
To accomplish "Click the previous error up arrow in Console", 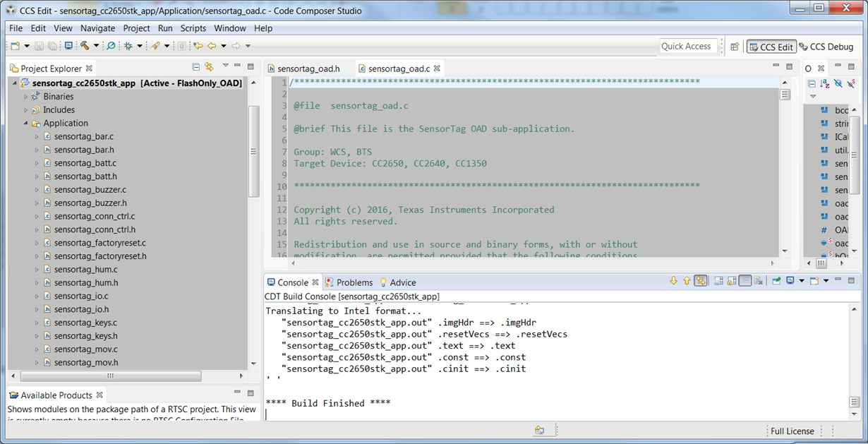I will pos(687,281).
